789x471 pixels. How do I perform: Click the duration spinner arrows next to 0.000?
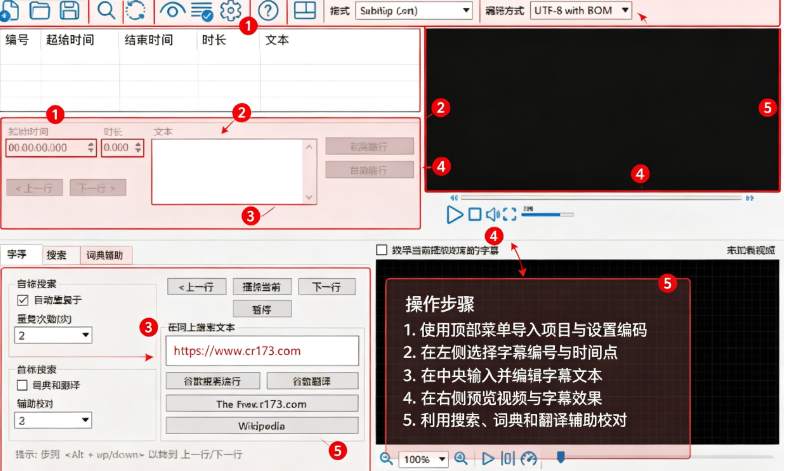[138, 147]
